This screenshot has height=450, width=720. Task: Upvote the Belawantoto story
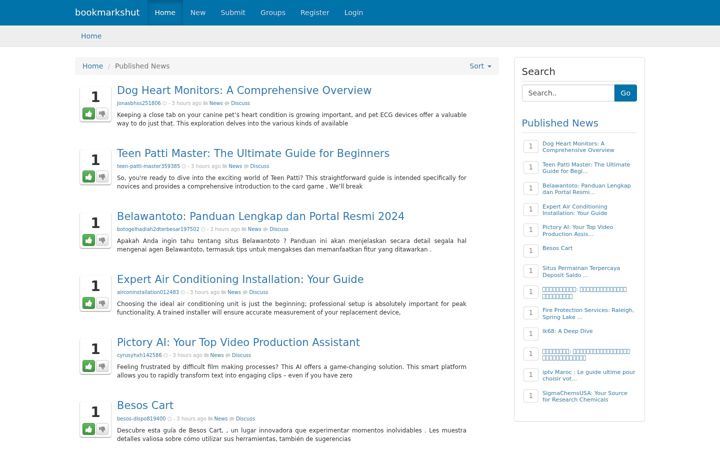pos(89,240)
